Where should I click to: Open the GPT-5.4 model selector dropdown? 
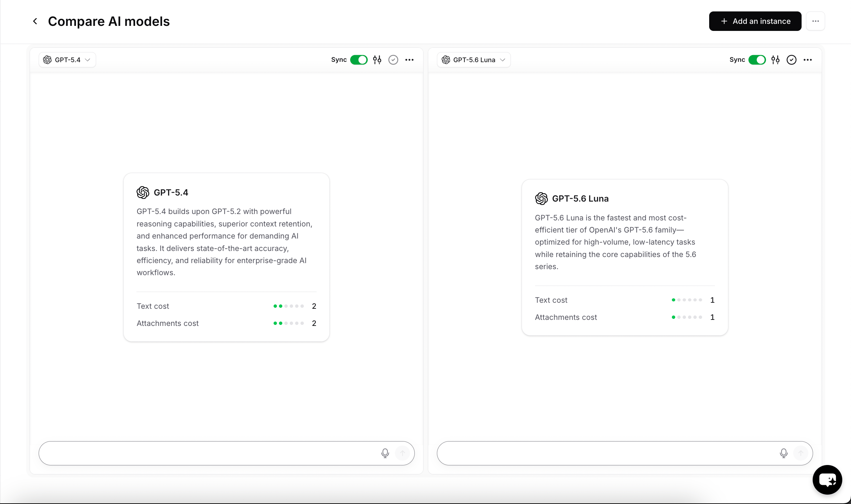click(x=67, y=60)
